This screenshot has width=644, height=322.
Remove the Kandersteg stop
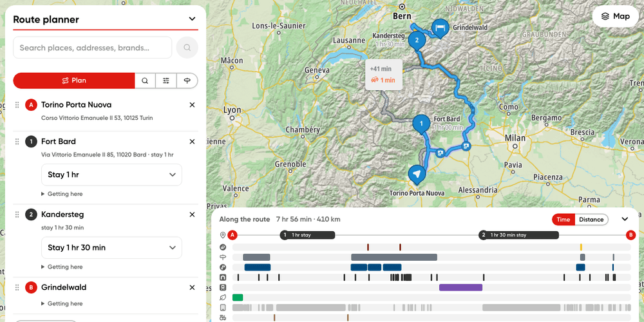coord(192,214)
